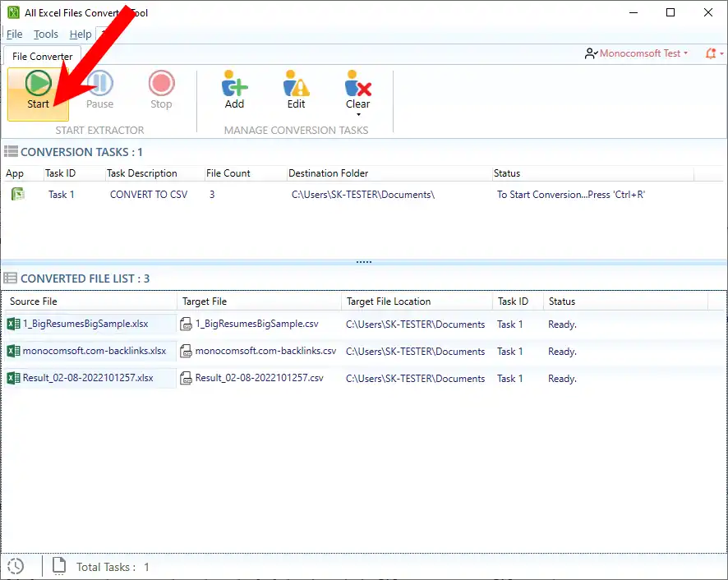Select source file 1_BigResumesBigSample.xlsx
This screenshot has height=580, width=728.
[x=85, y=324]
